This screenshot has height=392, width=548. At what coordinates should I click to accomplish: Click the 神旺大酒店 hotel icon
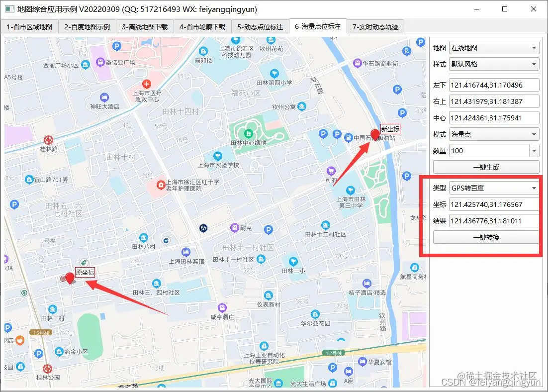[104, 97]
